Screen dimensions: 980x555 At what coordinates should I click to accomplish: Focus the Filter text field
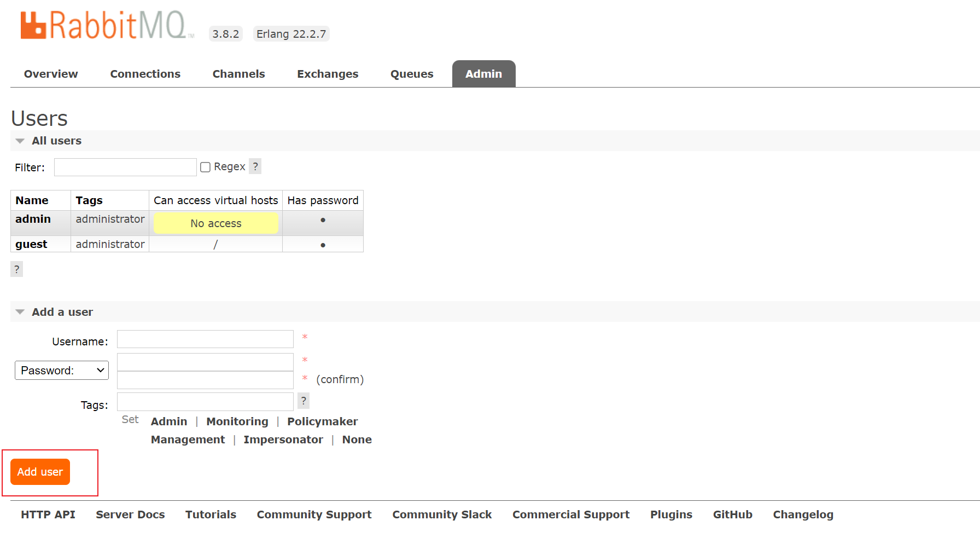coord(125,167)
